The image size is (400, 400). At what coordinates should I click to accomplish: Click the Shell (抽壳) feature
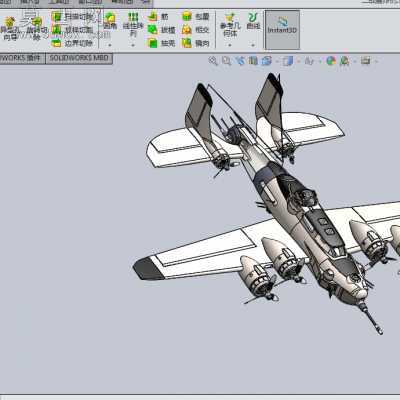coord(162,43)
